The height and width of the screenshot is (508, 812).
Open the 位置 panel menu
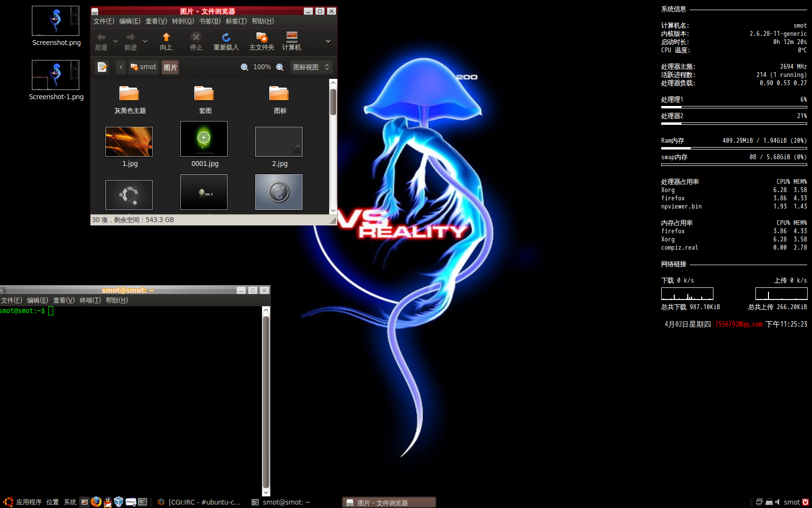[53, 502]
